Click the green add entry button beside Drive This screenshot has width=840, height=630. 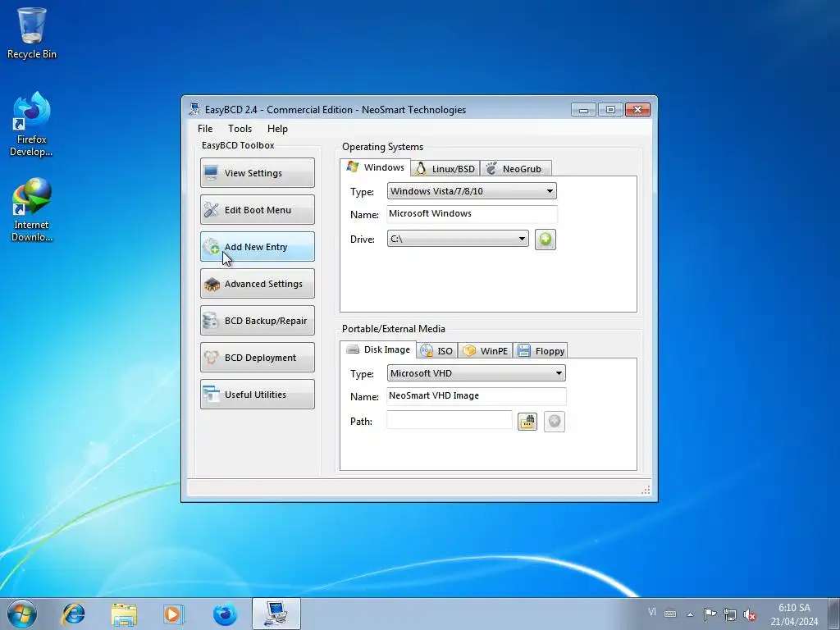(x=545, y=239)
